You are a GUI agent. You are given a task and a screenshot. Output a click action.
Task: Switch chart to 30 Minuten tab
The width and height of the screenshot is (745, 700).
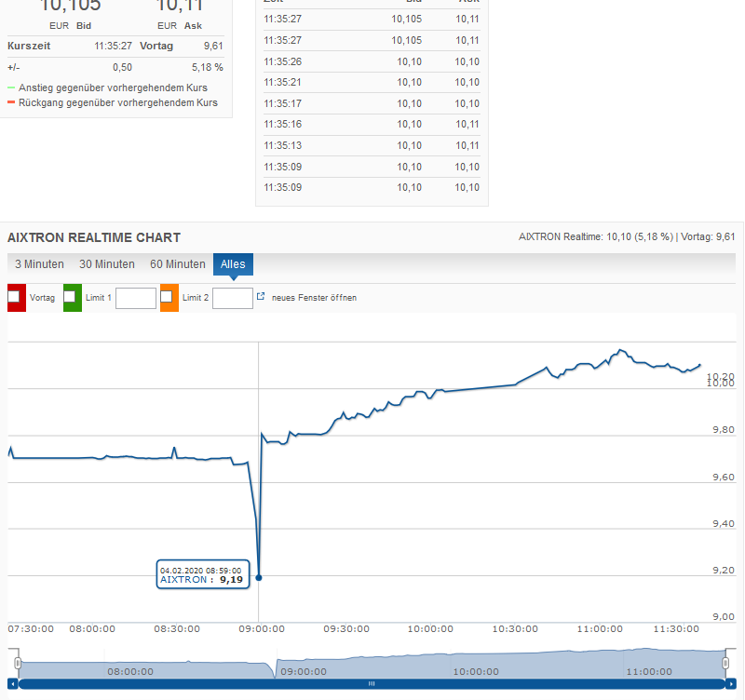pos(107,264)
